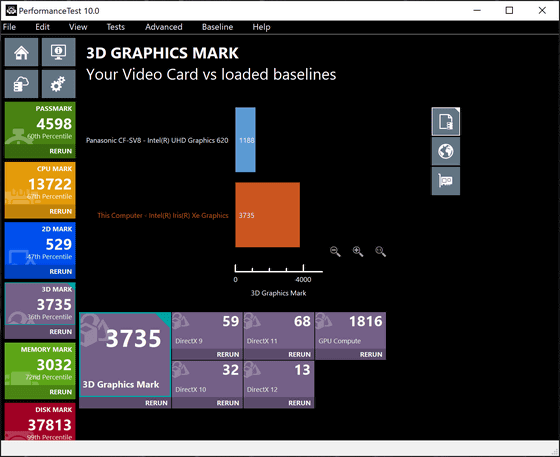The height and width of the screenshot is (457, 560).
Task: Zoom out the chart with minus magnifier
Action: coord(335,251)
